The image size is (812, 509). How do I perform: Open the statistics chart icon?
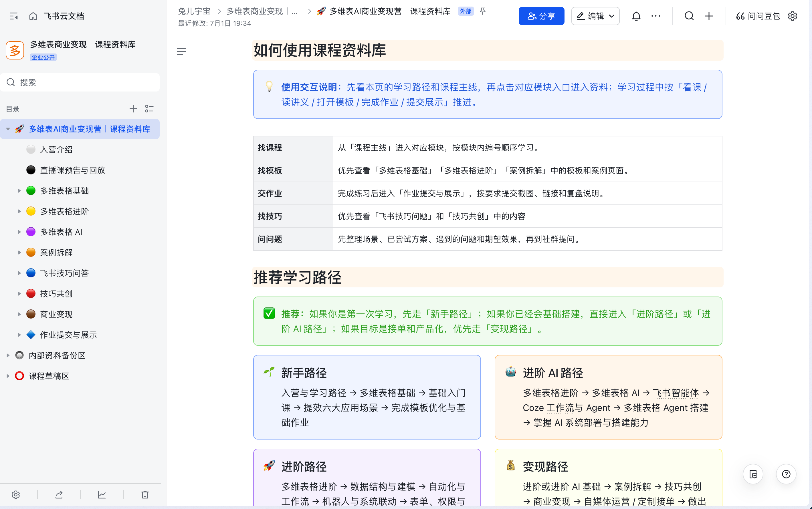point(102,494)
